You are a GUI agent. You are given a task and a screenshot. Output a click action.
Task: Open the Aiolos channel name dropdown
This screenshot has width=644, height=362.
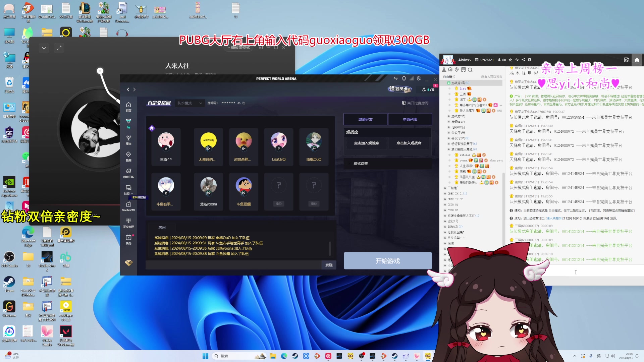[465, 60]
